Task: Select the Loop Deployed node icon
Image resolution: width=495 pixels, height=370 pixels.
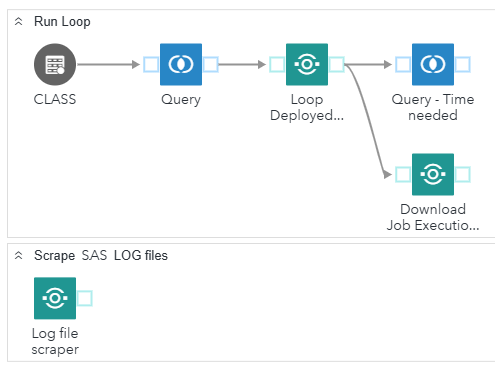Action: [307, 64]
